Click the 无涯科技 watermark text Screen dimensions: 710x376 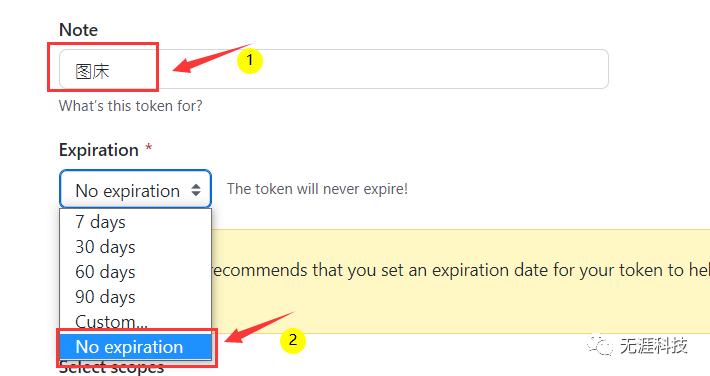[653, 346]
